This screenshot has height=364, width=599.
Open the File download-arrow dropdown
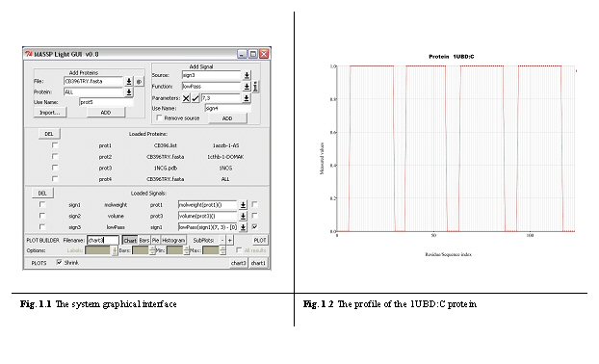pyautogui.click(x=129, y=81)
